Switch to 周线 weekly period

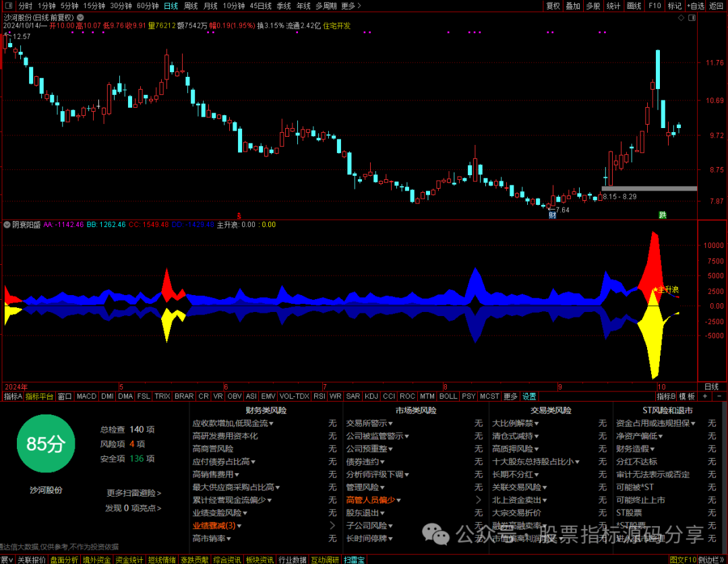click(x=191, y=5)
